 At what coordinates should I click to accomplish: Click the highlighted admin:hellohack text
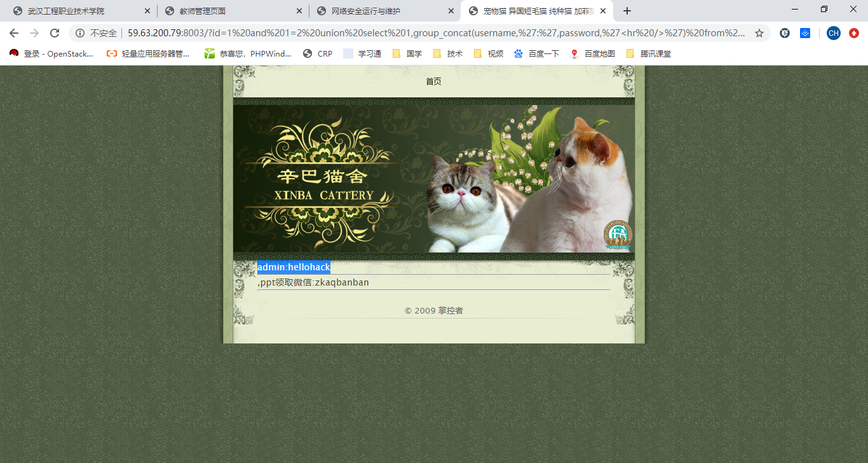point(294,267)
